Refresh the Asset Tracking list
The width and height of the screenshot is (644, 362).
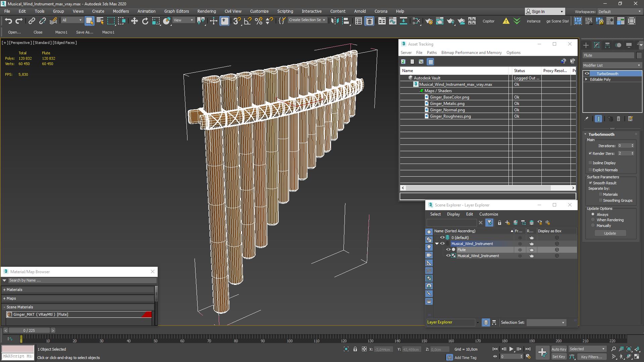403,62
